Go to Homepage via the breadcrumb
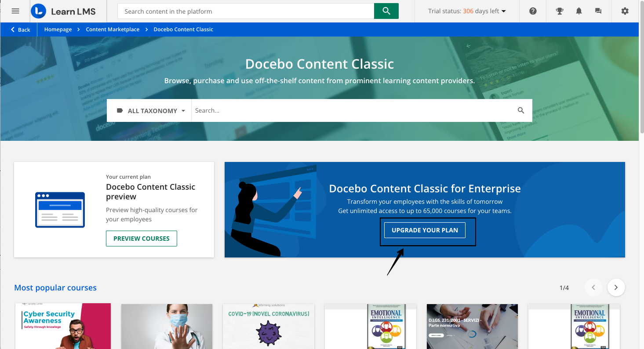 [x=58, y=29]
